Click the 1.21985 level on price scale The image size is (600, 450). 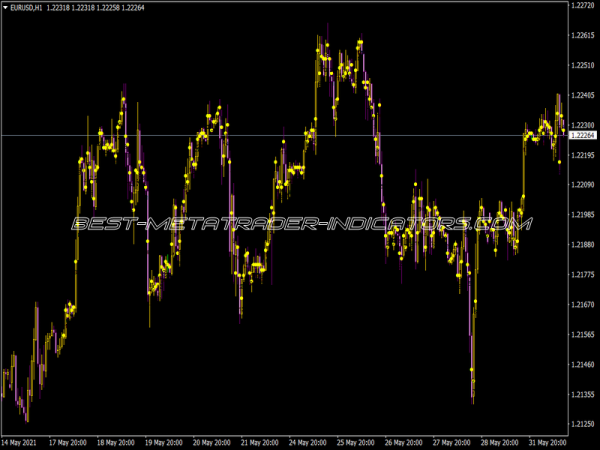pyautogui.click(x=581, y=214)
